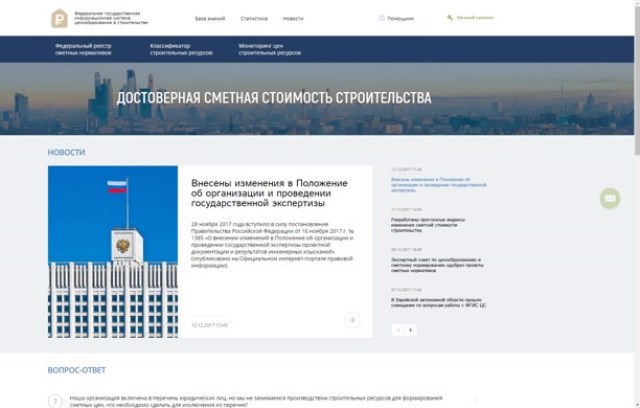Open the База знаний menu
This screenshot has height=408, width=640.
[x=209, y=18]
